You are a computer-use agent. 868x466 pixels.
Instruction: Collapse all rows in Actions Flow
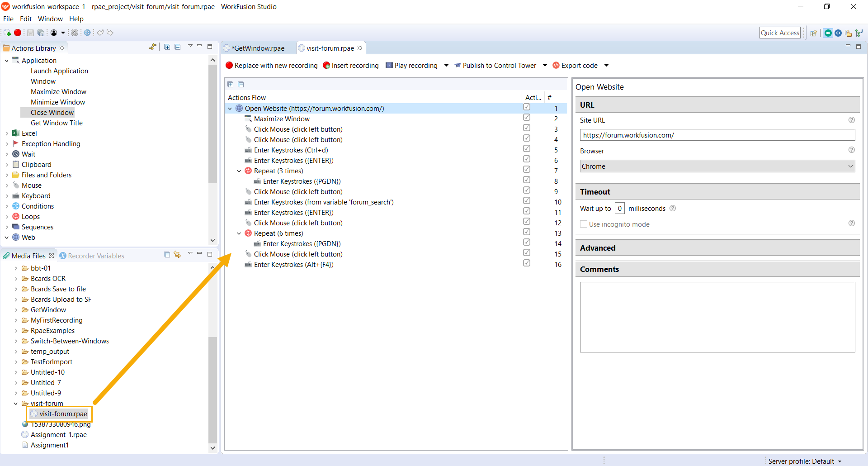tap(241, 85)
